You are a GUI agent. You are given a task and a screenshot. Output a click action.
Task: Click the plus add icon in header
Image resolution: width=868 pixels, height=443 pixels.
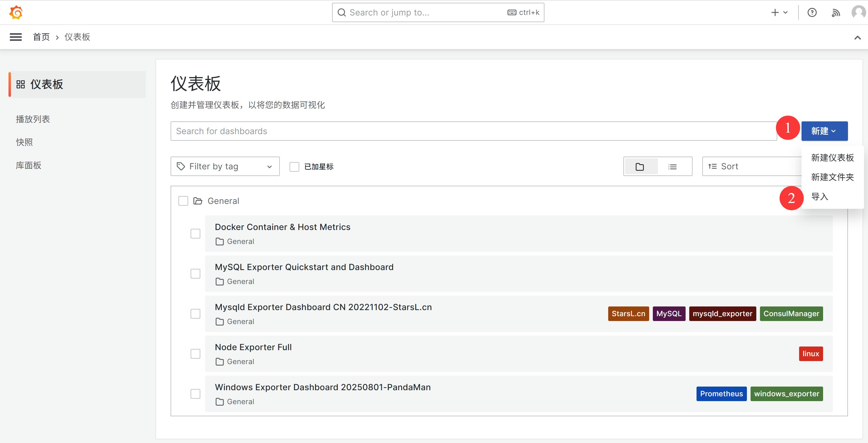tap(775, 12)
